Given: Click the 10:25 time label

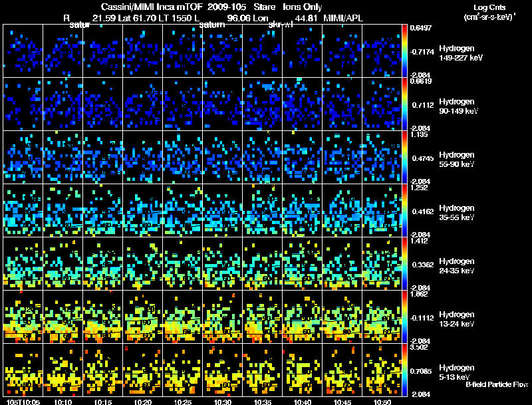Looking at the screenshot, I should [182, 402].
